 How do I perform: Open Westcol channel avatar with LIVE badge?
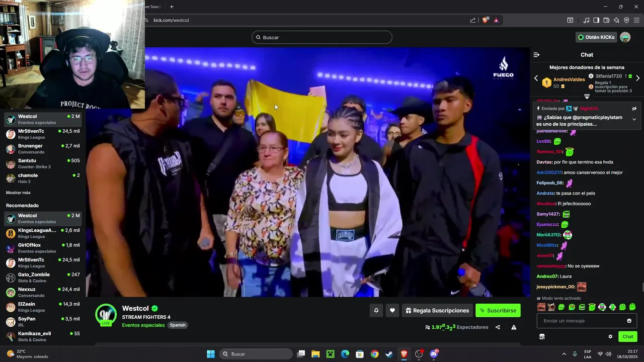pyautogui.click(x=106, y=315)
